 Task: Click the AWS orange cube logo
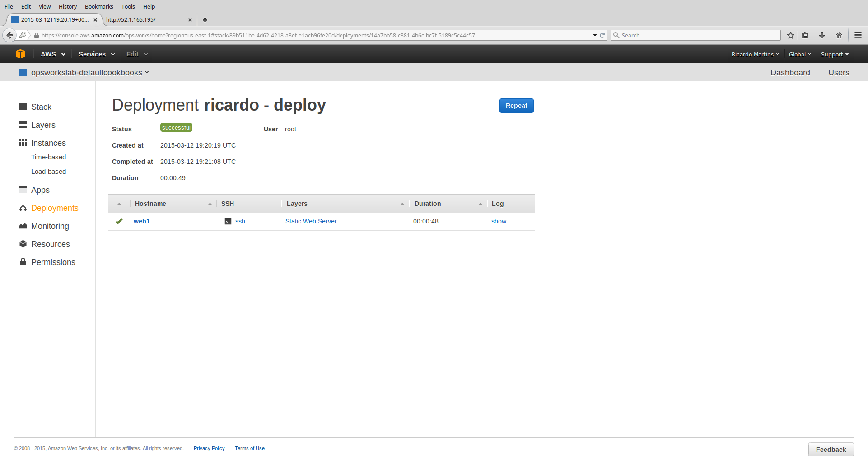(20, 54)
